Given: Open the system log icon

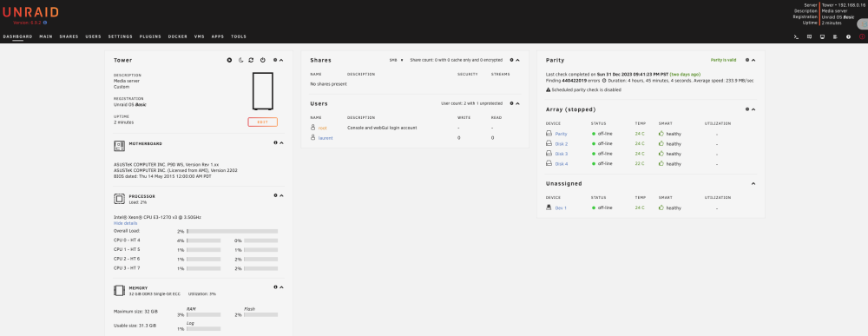Looking at the screenshot, I should tap(835, 36).
